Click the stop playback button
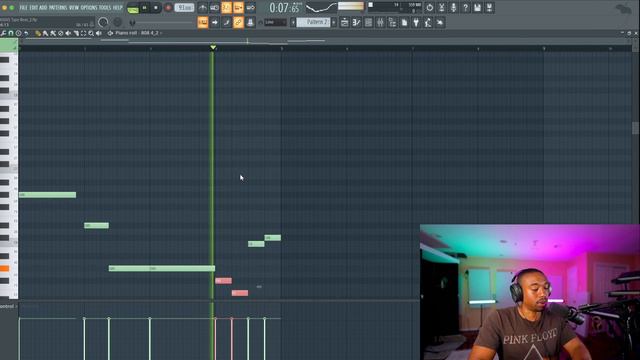Image resolution: width=640 pixels, height=360 pixels. coord(156,8)
